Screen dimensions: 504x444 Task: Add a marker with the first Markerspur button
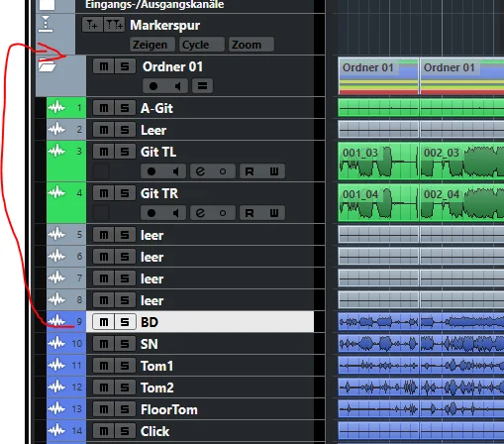click(92, 25)
